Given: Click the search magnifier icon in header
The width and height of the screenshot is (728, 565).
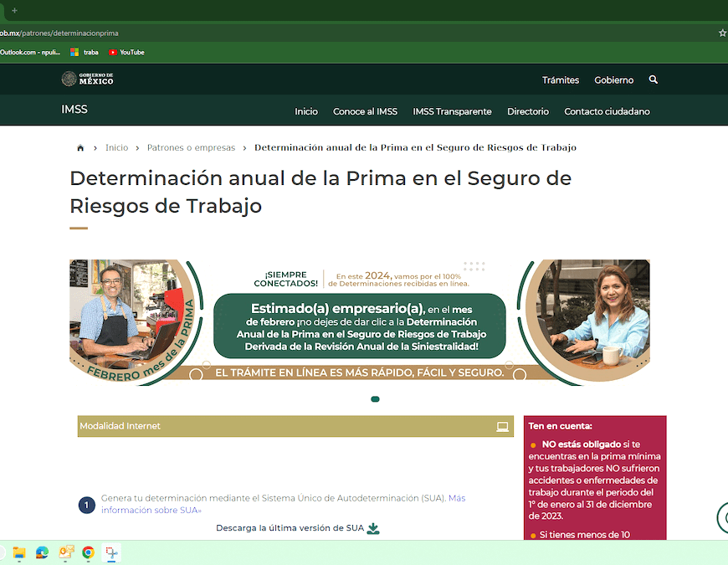Looking at the screenshot, I should click(654, 80).
